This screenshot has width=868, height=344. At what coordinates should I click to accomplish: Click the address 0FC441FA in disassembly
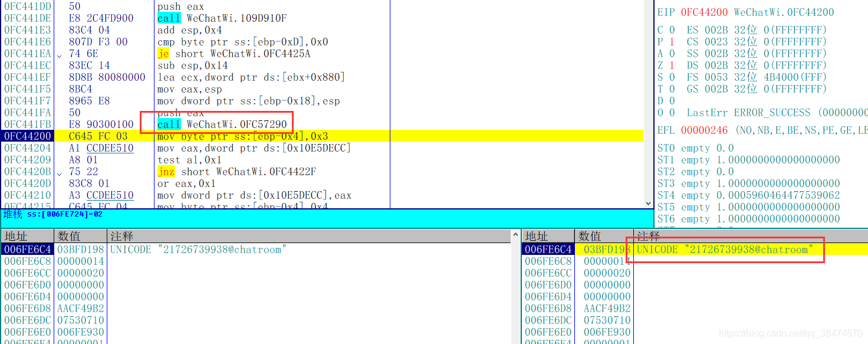[28, 113]
